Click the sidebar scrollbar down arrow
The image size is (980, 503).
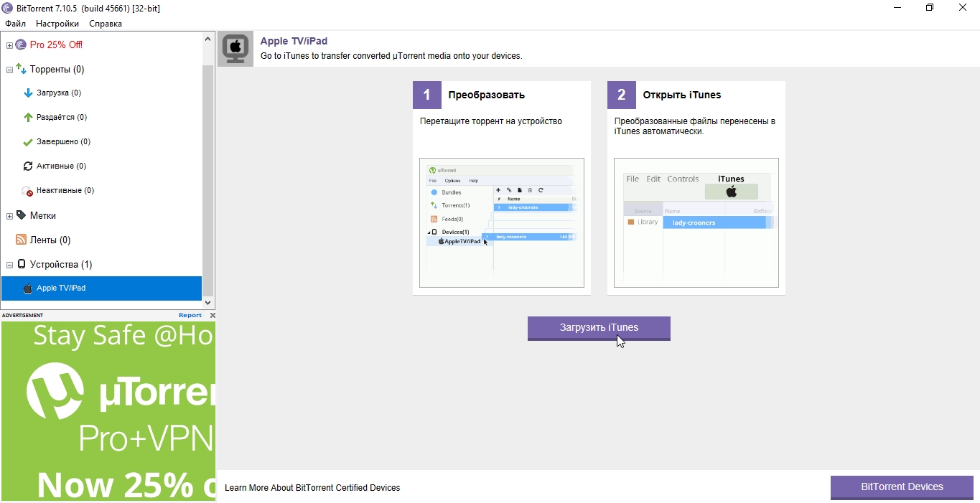coord(208,303)
